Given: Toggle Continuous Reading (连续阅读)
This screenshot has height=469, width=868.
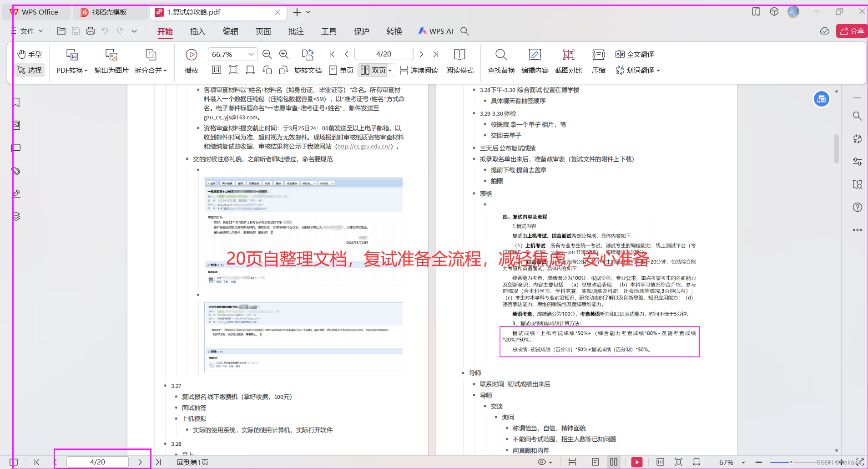Looking at the screenshot, I should click(x=419, y=70).
